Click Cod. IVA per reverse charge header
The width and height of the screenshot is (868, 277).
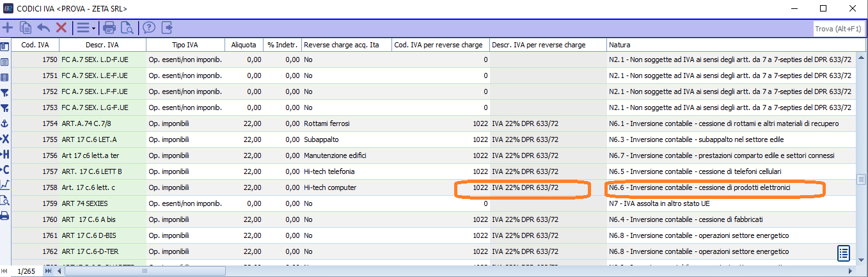point(441,45)
